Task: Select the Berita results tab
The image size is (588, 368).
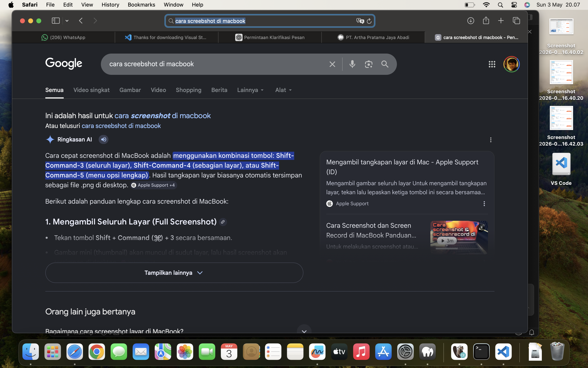Action: coord(219,90)
